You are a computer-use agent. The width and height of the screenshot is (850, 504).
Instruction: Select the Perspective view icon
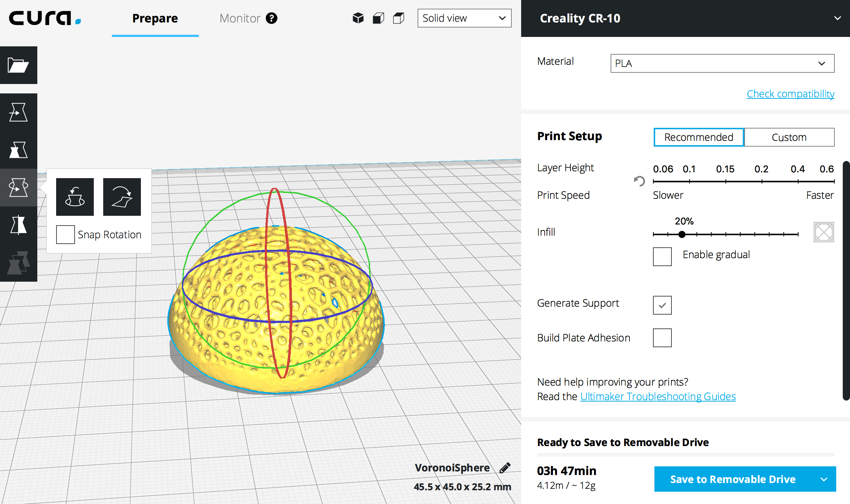pos(358,17)
